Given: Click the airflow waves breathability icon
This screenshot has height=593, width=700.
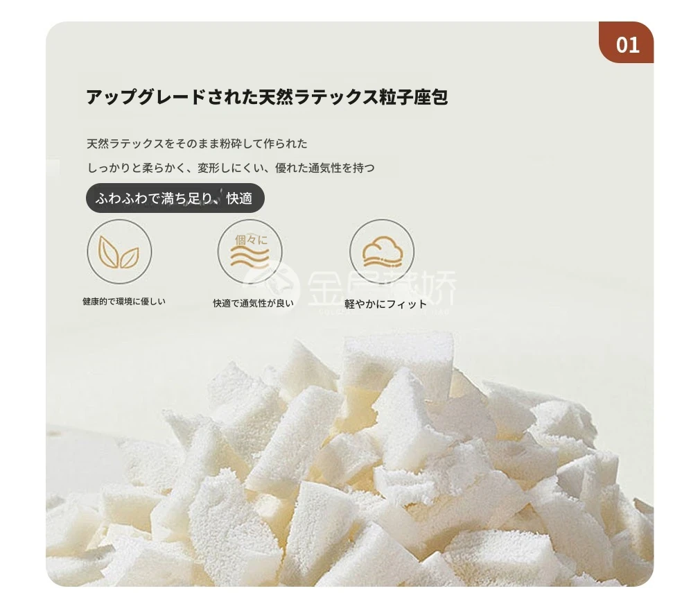Looking at the screenshot, I should click(x=250, y=252).
